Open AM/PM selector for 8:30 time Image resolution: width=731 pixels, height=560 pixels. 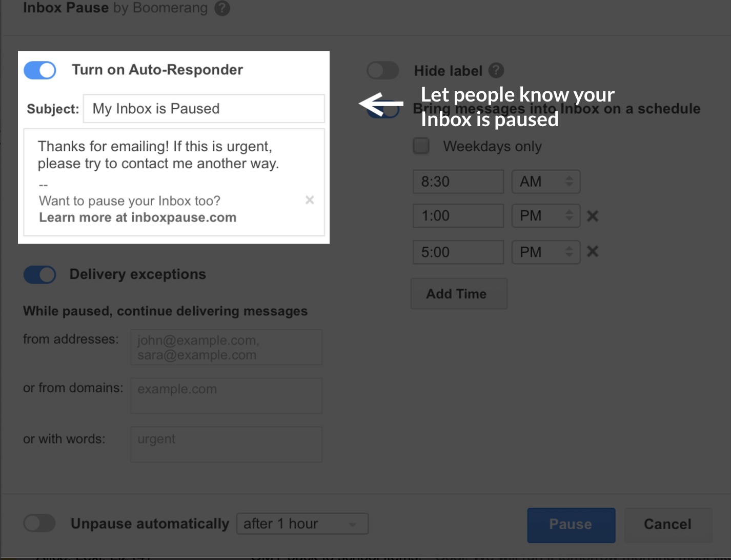pos(546,182)
